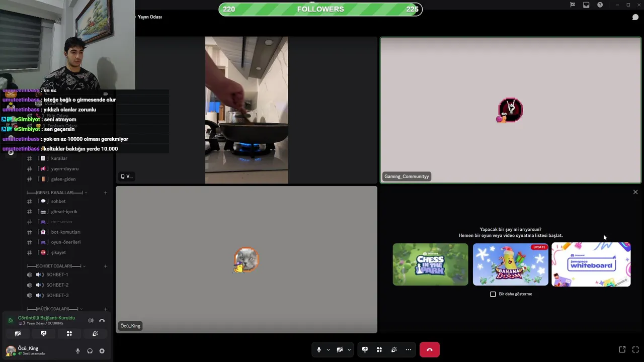Viewport: 644px width, 362px height.
Task: Click the streamer webcam overlay
Action: pos(67,45)
